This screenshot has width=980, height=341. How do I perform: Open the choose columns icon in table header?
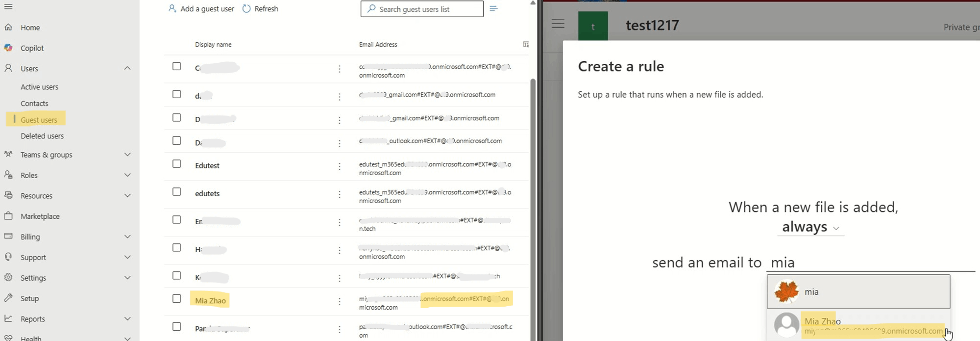[526, 44]
